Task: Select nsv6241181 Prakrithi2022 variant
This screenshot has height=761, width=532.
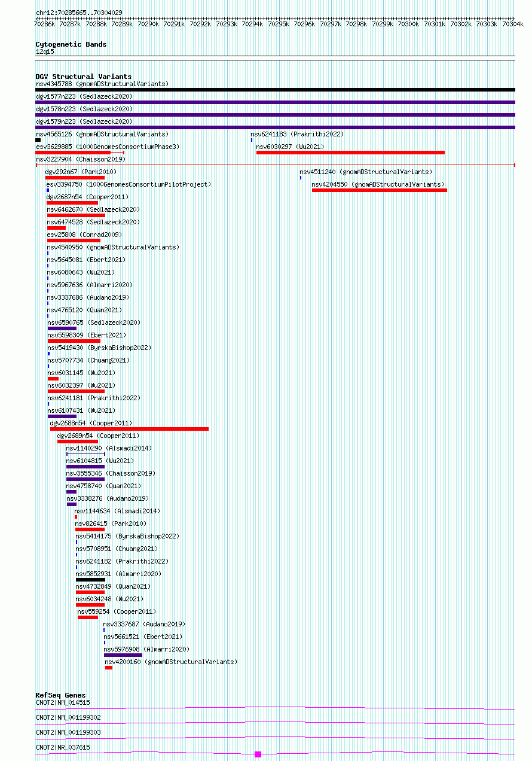Action: (x=94, y=398)
